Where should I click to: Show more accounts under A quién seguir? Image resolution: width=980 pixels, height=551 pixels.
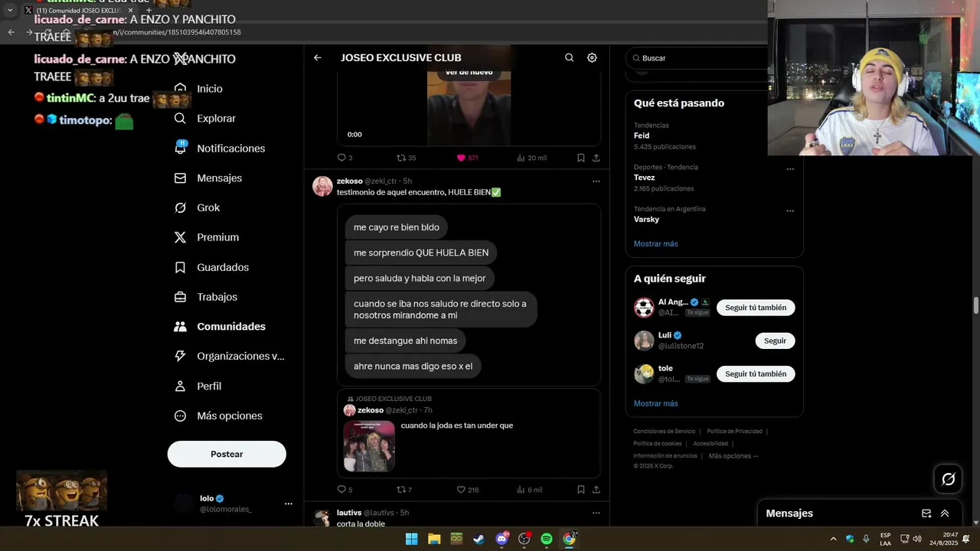[656, 403]
